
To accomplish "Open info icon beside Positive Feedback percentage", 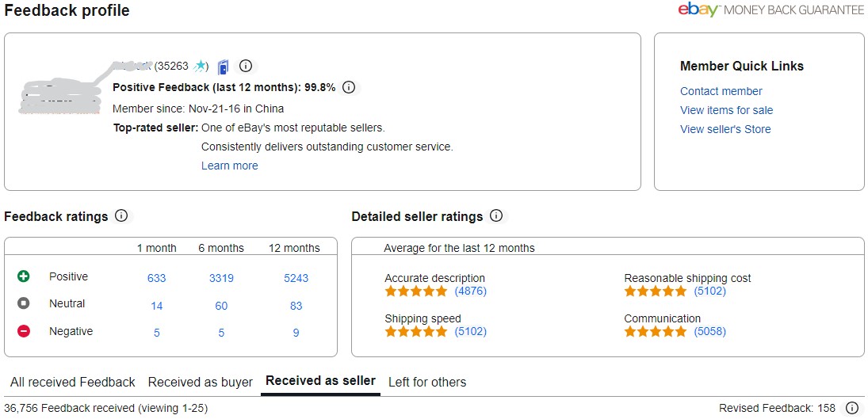I will (349, 87).
